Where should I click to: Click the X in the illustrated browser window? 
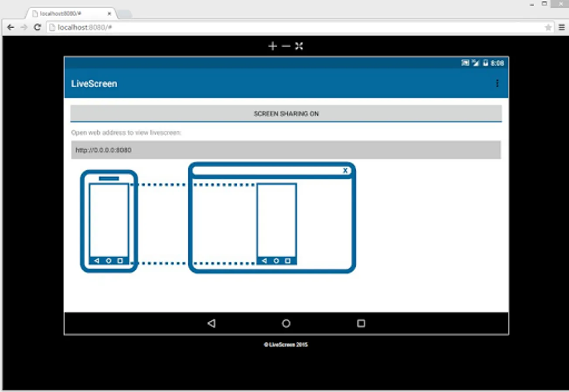[x=345, y=170]
